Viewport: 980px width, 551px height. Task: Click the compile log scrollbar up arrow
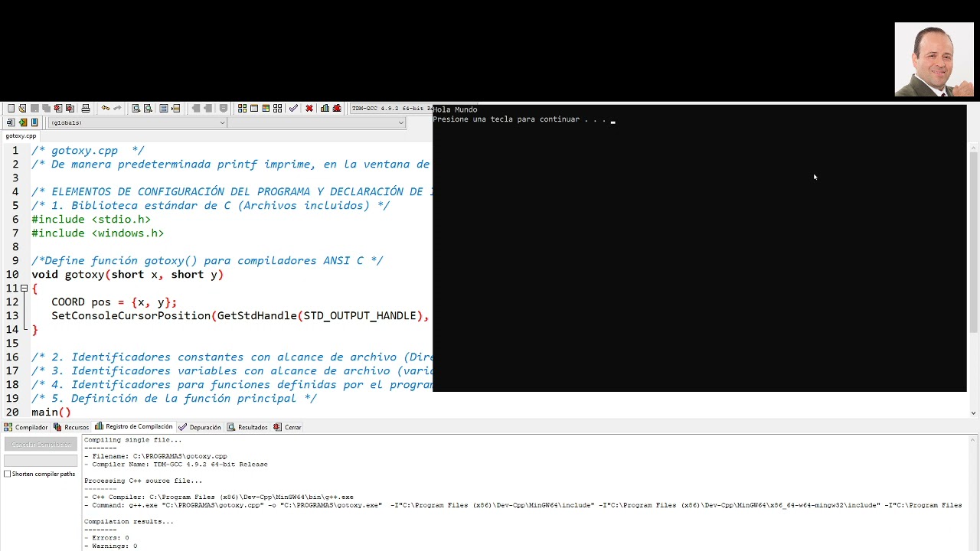974,440
